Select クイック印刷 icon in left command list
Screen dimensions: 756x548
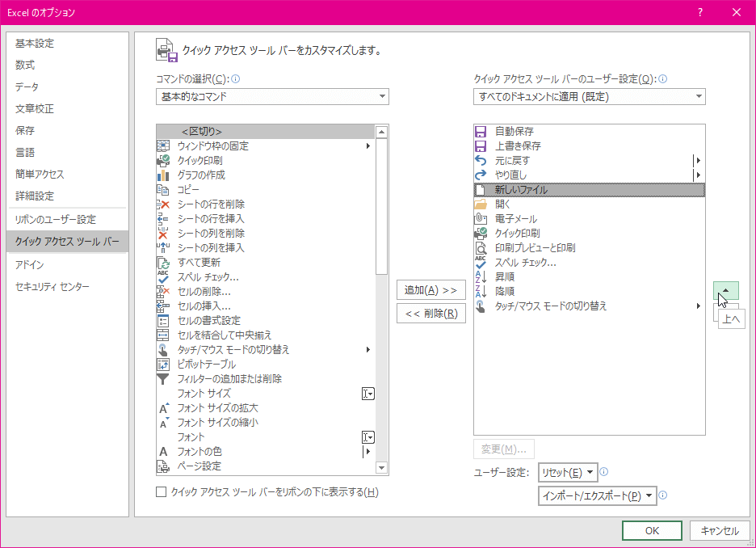coord(163,160)
